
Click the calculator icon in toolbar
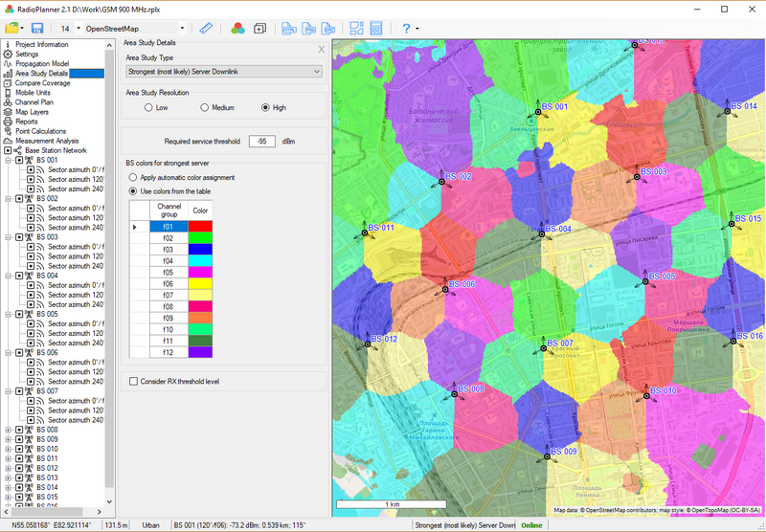click(374, 29)
